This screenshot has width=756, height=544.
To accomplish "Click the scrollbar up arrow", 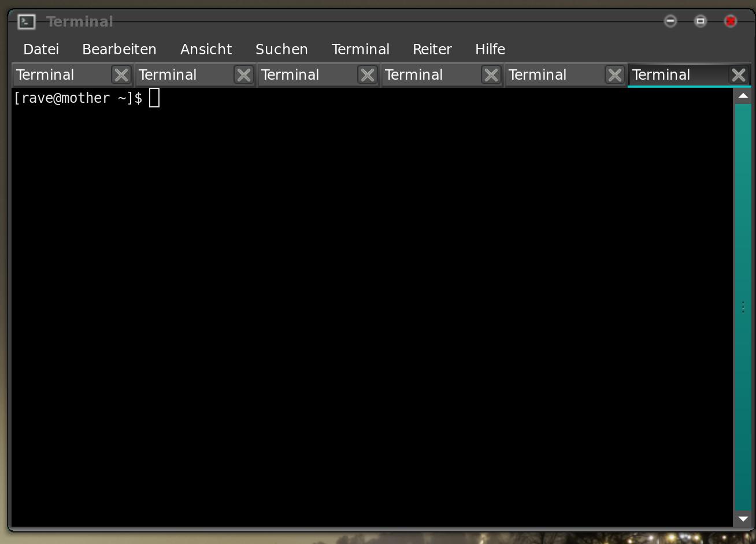I will [x=743, y=95].
